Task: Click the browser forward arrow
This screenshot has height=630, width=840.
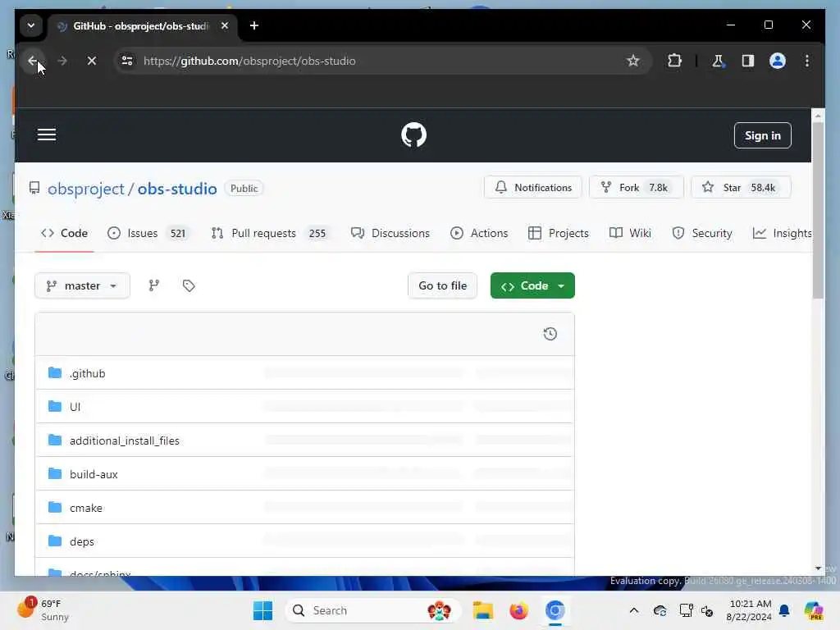Action: pos(62,61)
